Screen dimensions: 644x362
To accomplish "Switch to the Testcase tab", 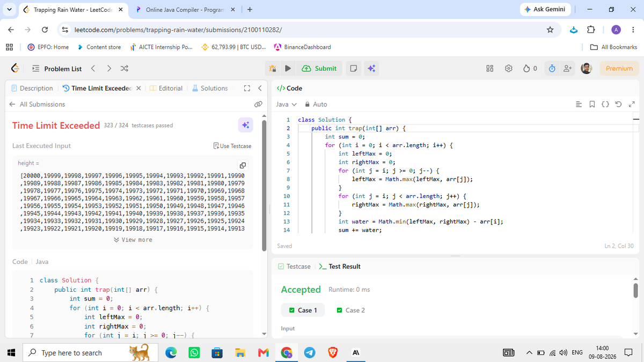I will (294, 267).
